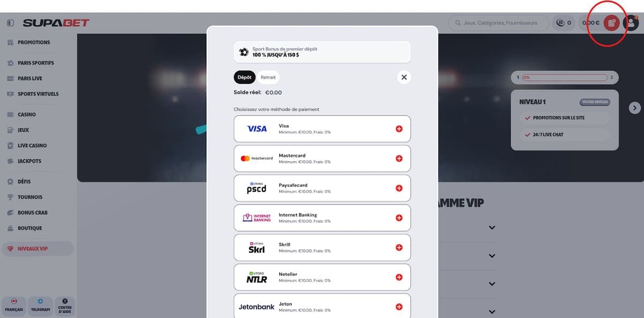
Task: Open Paris Sportifs in sidebar
Action: [35, 63]
